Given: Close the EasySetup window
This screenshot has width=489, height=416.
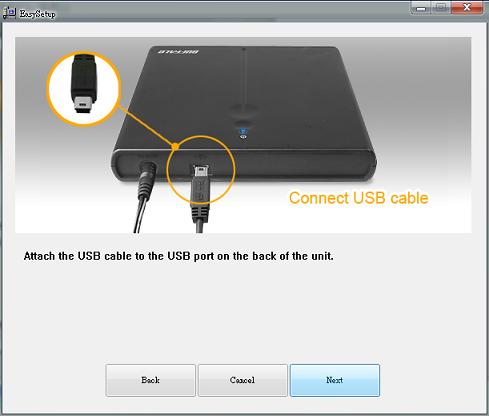Looking at the screenshot, I should [467, 8].
